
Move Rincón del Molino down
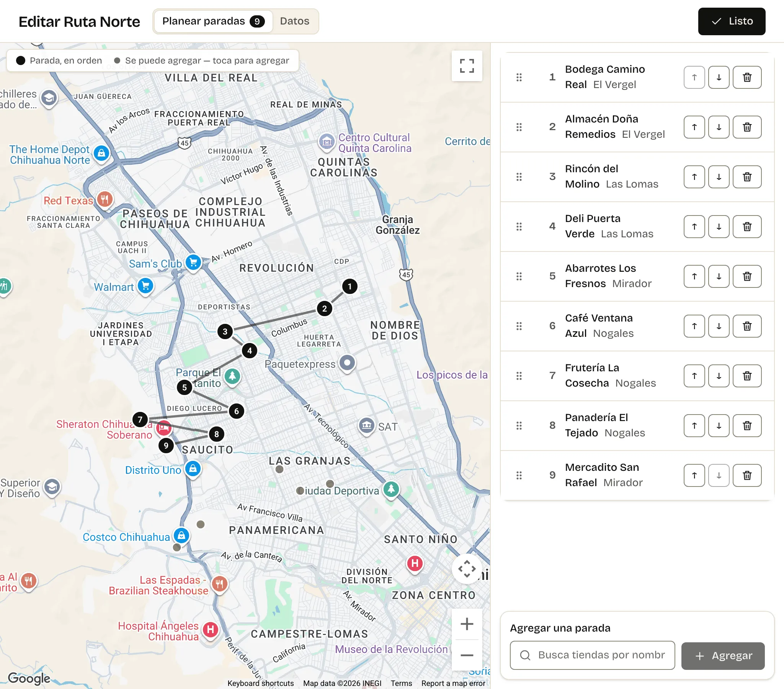(719, 177)
